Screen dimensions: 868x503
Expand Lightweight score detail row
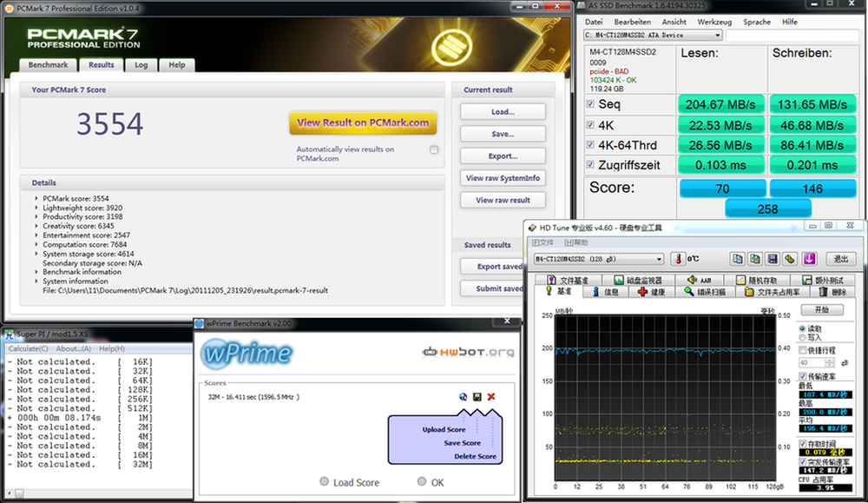pyautogui.click(x=36, y=208)
